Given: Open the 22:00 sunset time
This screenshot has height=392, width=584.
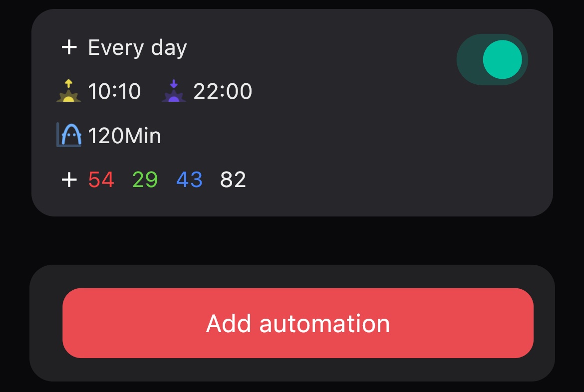Looking at the screenshot, I should point(223,92).
